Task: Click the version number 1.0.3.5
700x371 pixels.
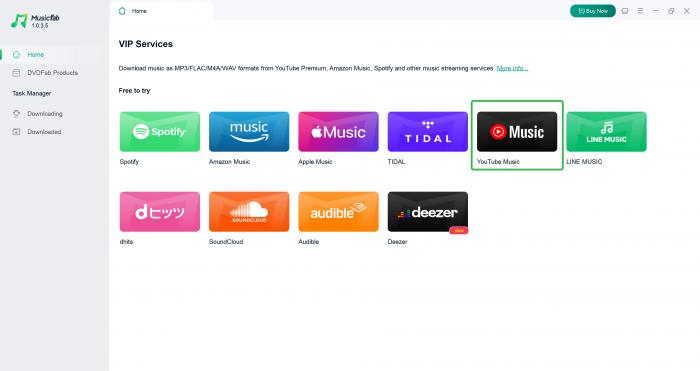Action: [x=40, y=26]
